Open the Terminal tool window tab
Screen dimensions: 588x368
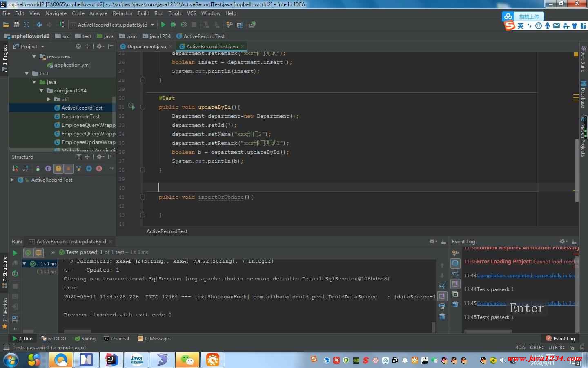pyautogui.click(x=116, y=339)
